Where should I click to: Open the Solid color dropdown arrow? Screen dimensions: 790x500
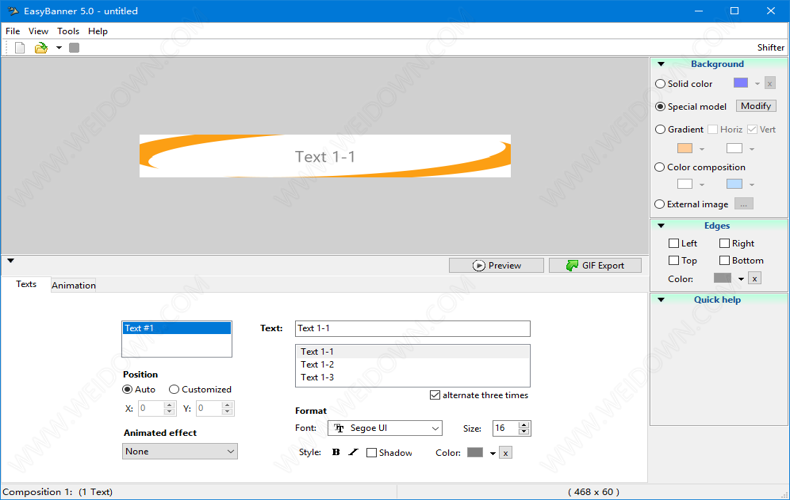pyautogui.click(x=757, y=84)
